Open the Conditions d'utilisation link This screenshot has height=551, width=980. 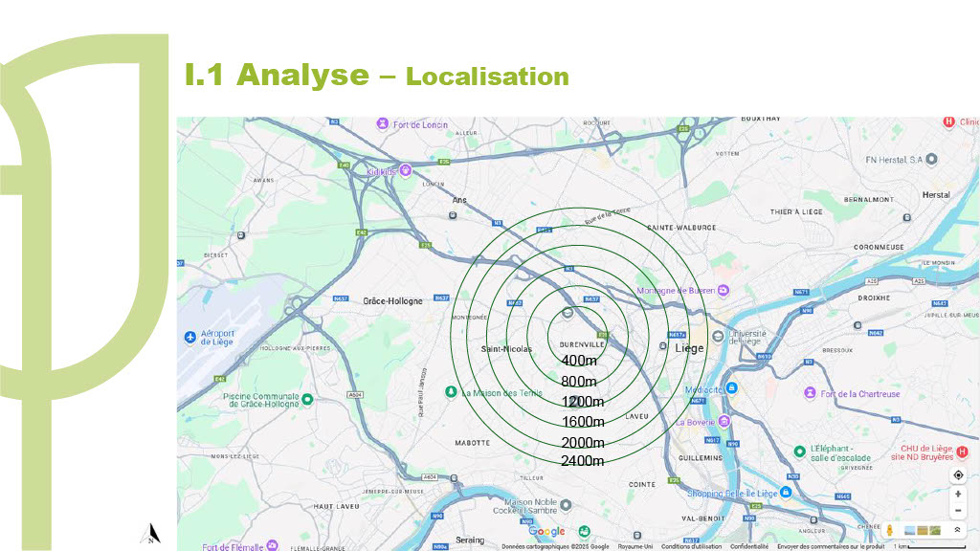(691, 546)
